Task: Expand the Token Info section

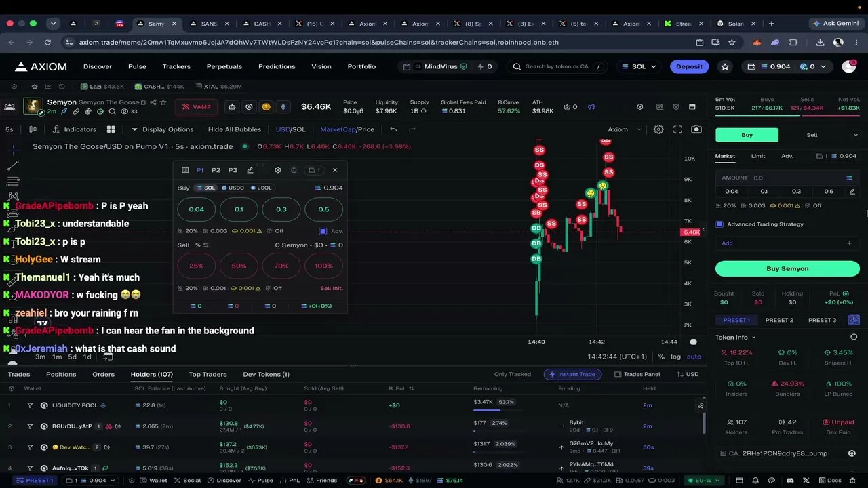Action: [735, 337]
